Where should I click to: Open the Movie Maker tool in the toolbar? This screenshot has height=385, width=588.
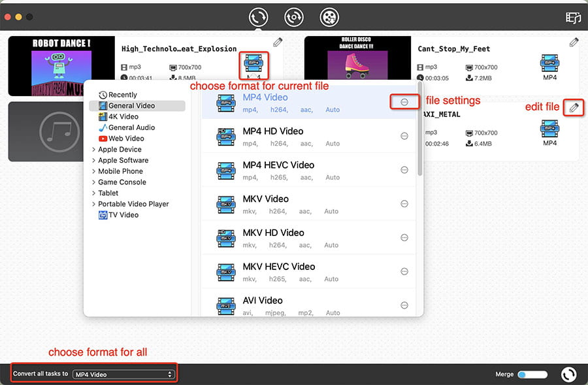point(329,17)
